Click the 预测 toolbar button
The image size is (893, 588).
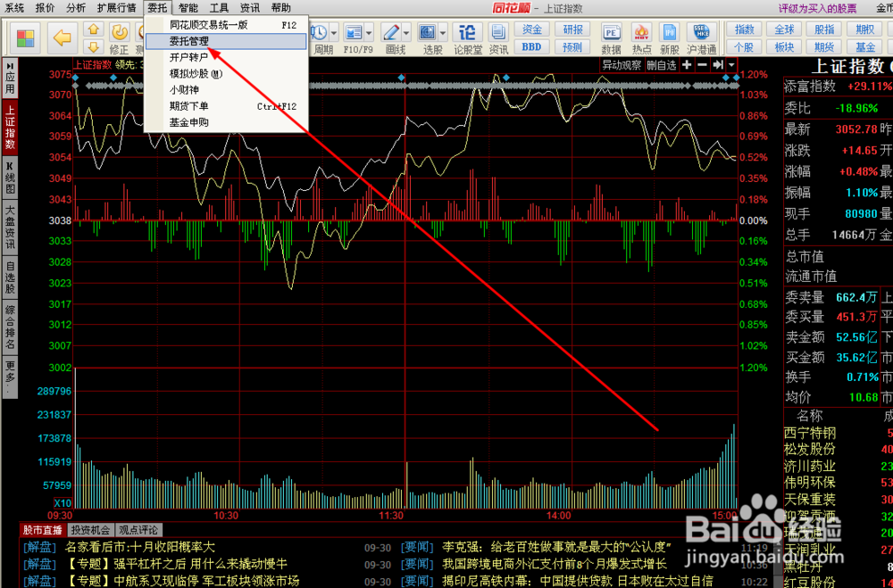tap(572, 46)
